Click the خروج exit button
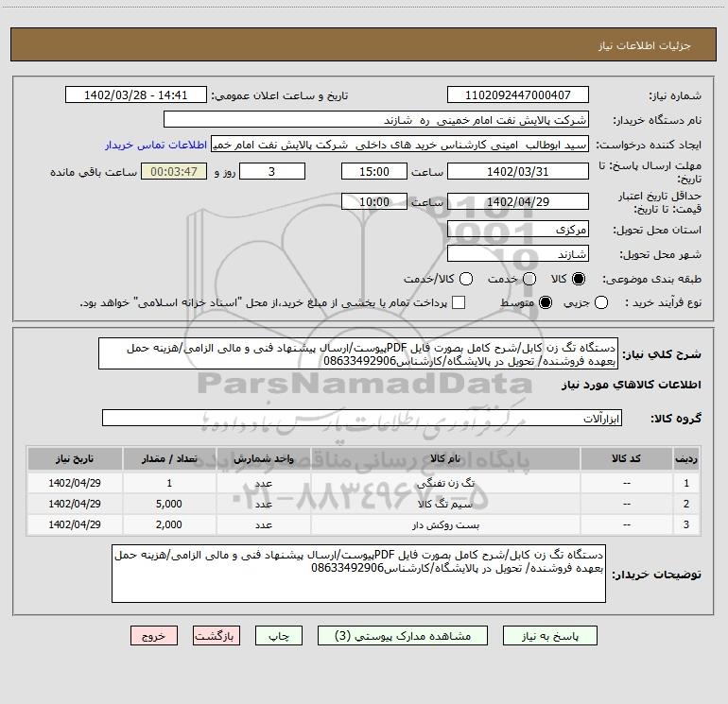 pyautogui.click(x=154, y=636)
